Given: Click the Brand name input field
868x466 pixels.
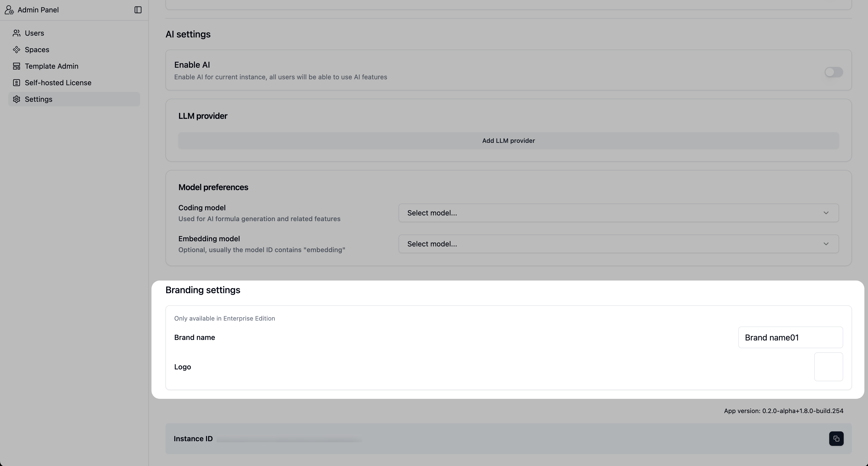Looking at the screenshot, I should pyautogui.click(x=790, y=337).
